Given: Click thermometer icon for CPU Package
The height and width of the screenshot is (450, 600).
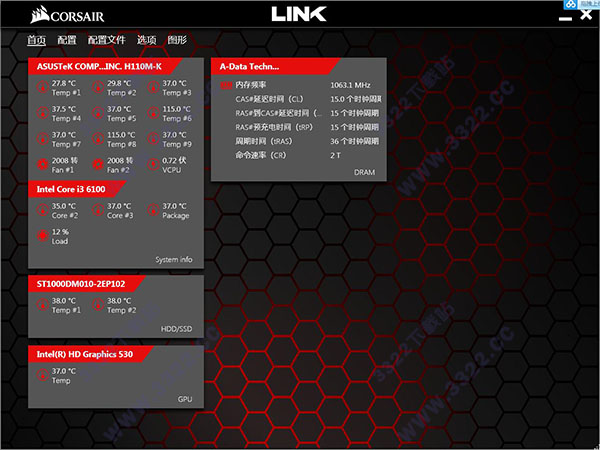Looking at the screenshot, I should [153, 210].
